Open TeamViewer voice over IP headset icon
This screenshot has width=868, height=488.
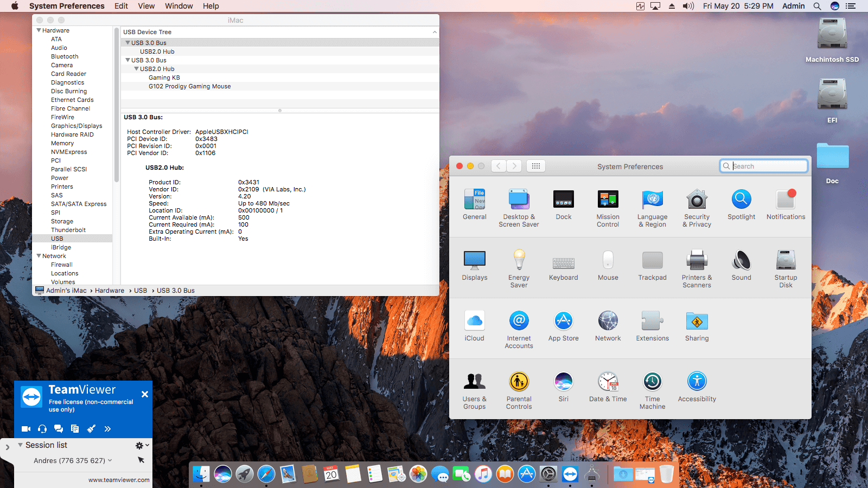(42, 428)
